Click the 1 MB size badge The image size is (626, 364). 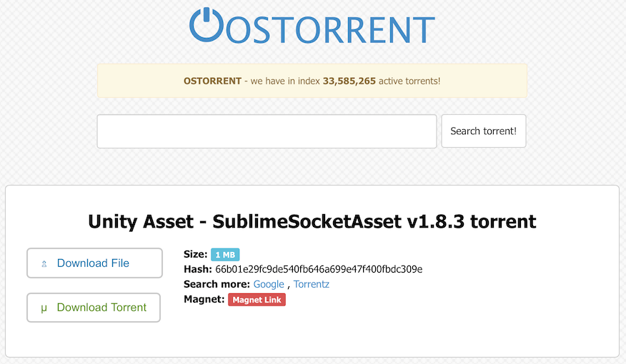pos(225,254)
